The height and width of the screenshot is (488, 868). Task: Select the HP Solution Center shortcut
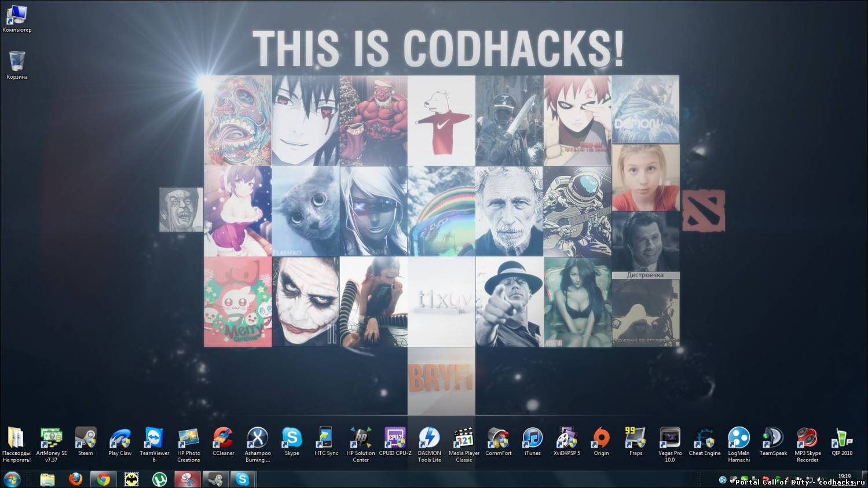click(361, 445)
